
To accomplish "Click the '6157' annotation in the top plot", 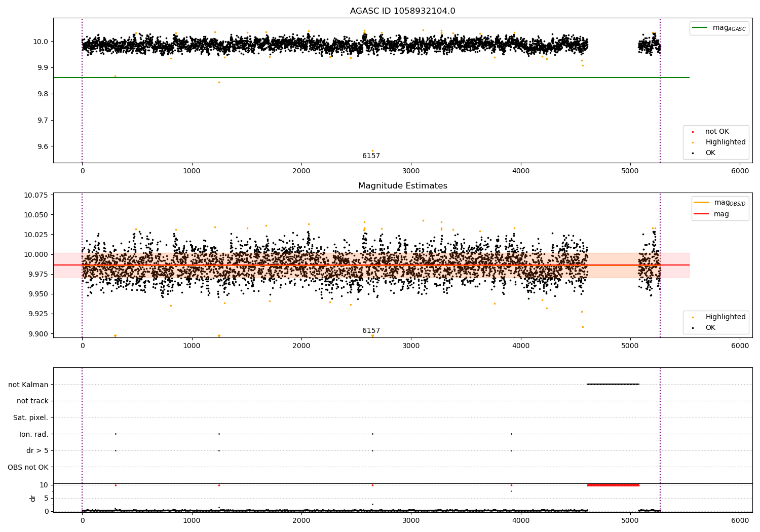I will (371, 156).
